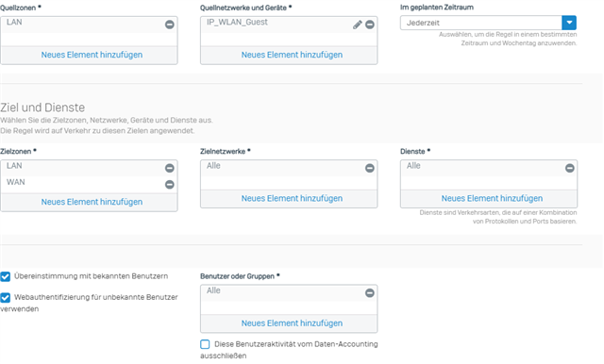Open the Jederzeit schedule dropdown arrow
The width and height of the screenshot is (604, 364).
[569, 23]
